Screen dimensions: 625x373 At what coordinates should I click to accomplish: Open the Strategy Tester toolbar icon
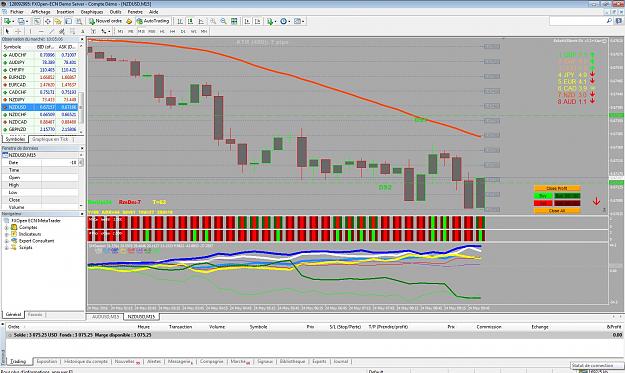point(79,21)
